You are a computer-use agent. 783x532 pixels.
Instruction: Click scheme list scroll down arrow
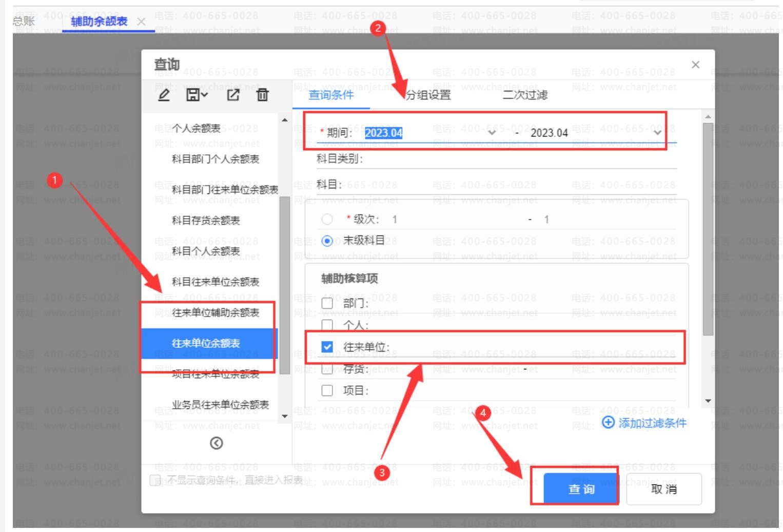(x=285, y=416)
